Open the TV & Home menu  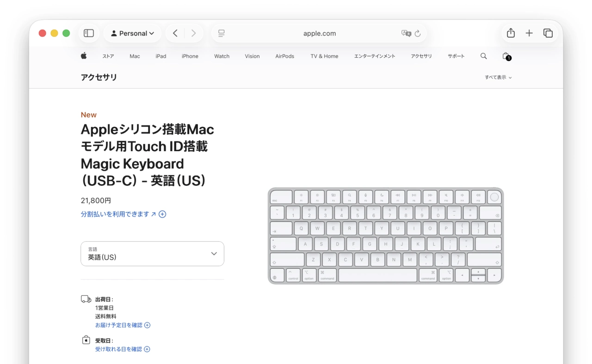324,56
